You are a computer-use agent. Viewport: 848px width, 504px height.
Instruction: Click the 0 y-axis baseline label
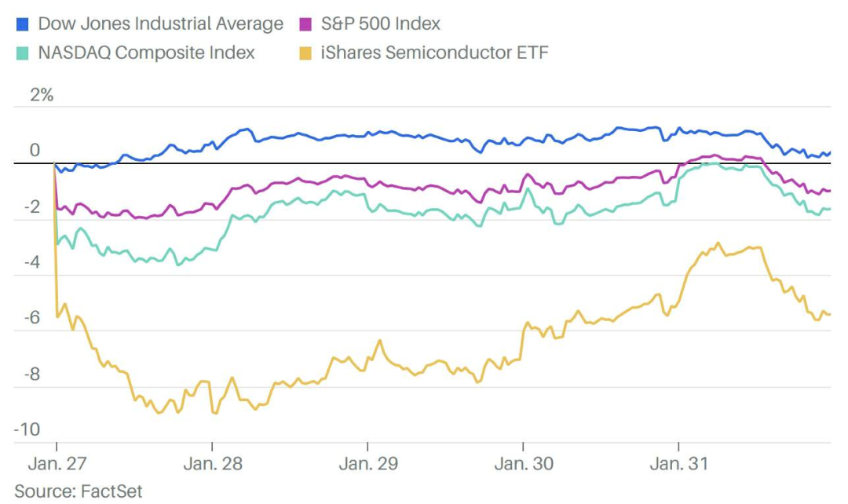(x=35, y=151)
